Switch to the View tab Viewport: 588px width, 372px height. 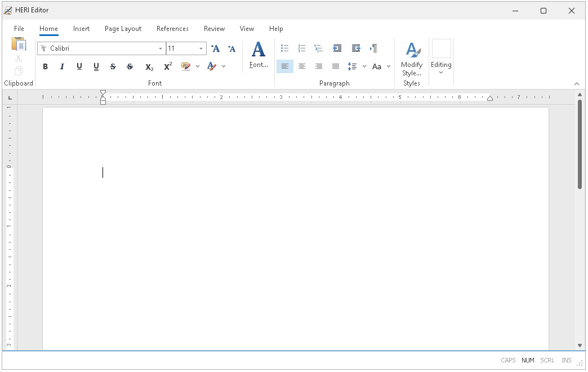click(247, 29)
